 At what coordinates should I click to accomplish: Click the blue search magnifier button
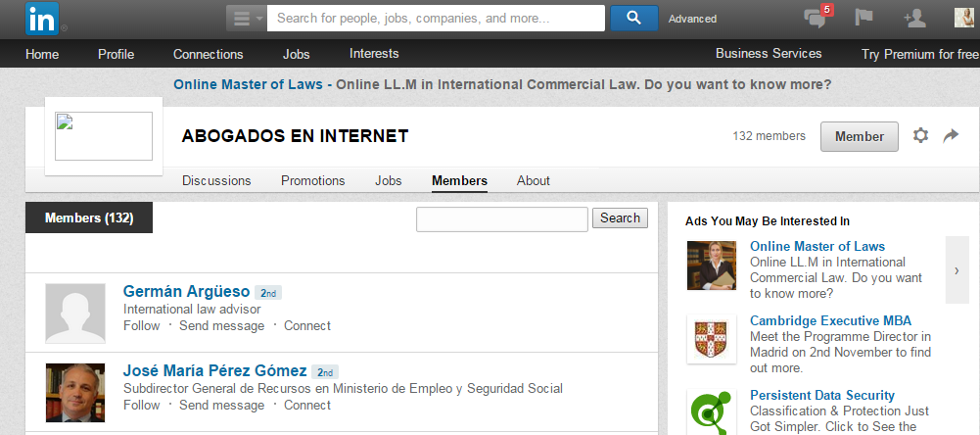pos(633,18)
